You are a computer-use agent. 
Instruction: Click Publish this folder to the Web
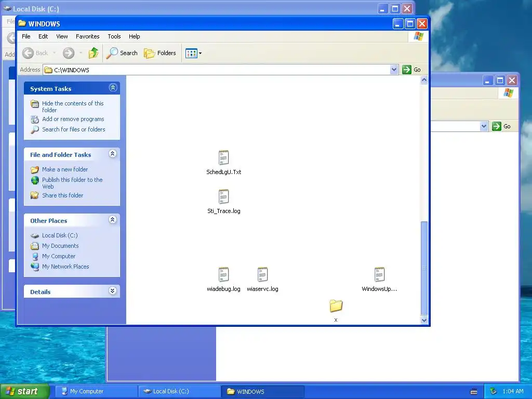coord(72,183)
